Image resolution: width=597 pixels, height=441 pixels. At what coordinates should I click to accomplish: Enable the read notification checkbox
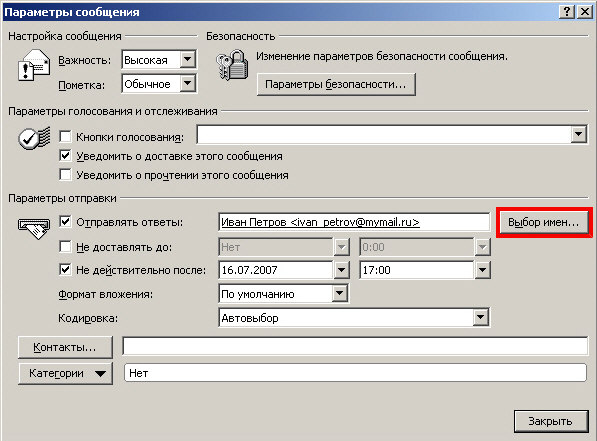coord(65,174)
